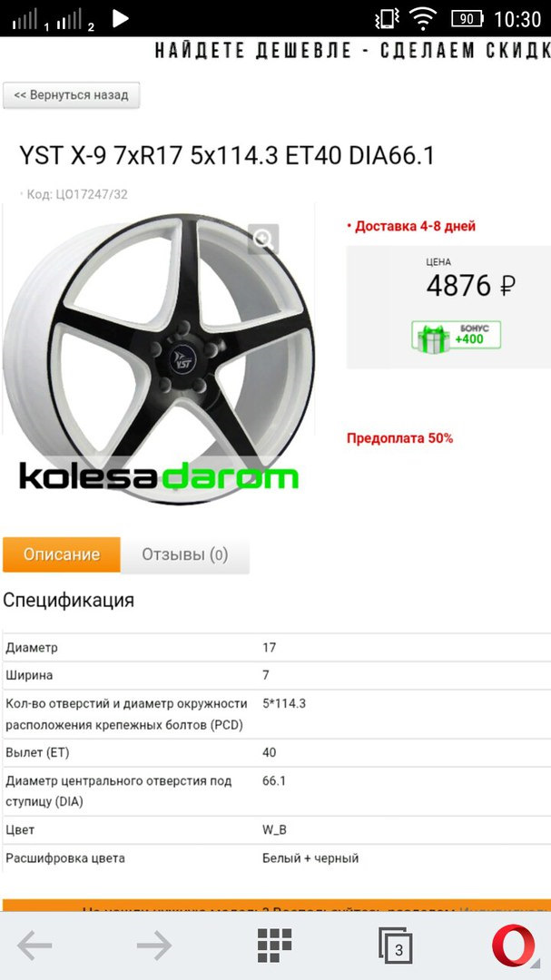Tap the vibrate mode status icon
The width and height of the screenshot is (551, 980).
pos(387,19)
